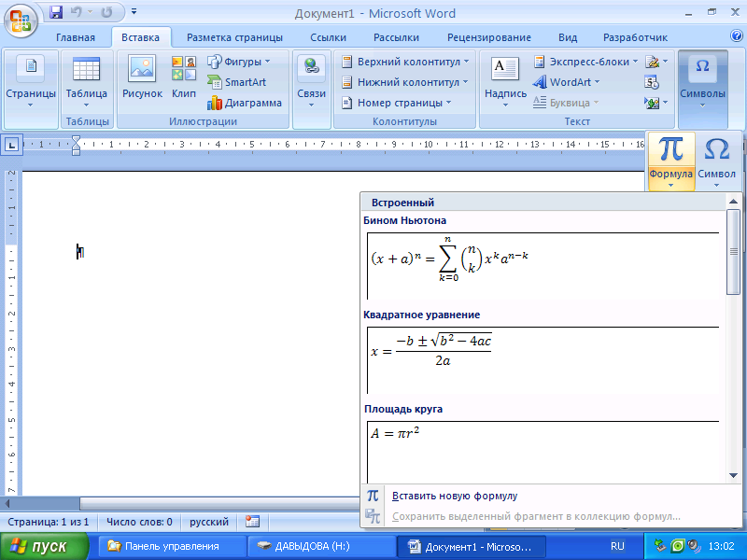Viewport: 747px width, 560px height.
Task: Insert a picture with the Рисунок button
Action: [x=142, y=77]
